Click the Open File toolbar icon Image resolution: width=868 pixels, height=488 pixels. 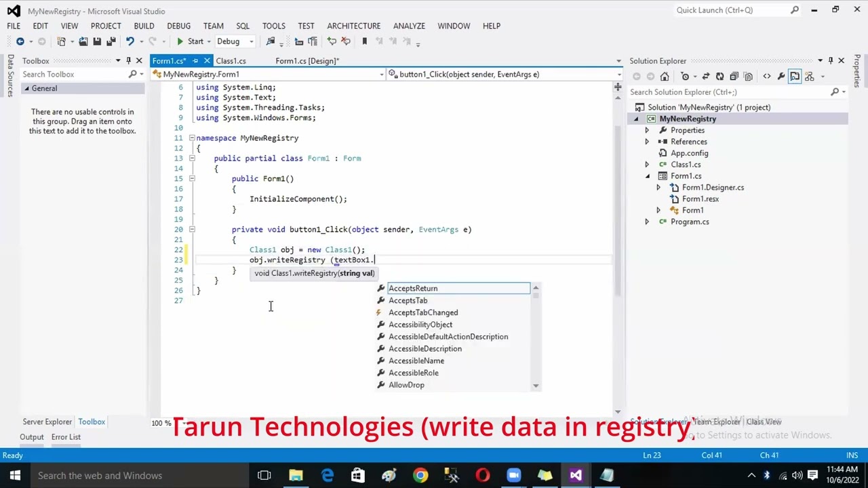(83, 41)
